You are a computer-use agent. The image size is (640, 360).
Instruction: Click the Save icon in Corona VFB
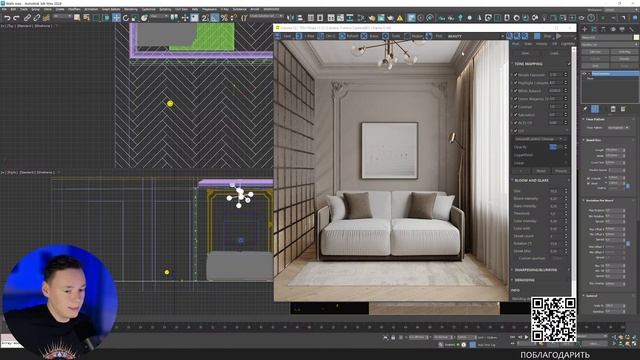[x=278, y=36]
